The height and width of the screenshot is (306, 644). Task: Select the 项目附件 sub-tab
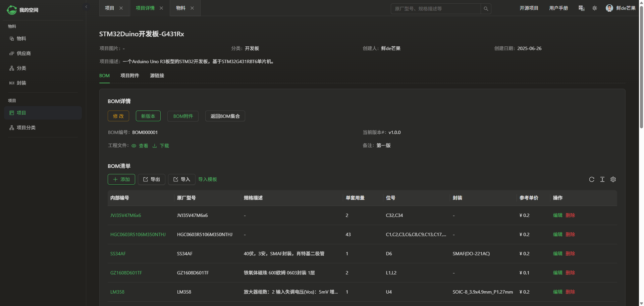tap(130, 76)
